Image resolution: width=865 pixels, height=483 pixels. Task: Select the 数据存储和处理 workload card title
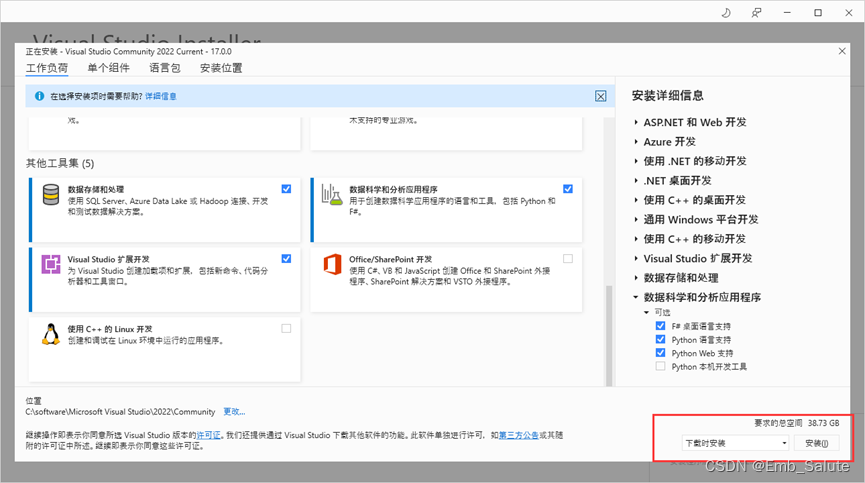pos(96,189)
